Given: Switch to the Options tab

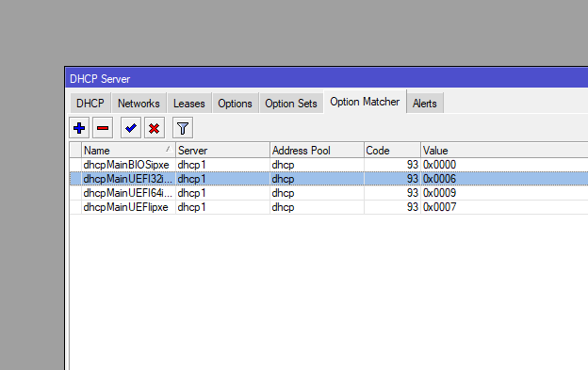Looking at the screenshot, I should click(235, 103).
